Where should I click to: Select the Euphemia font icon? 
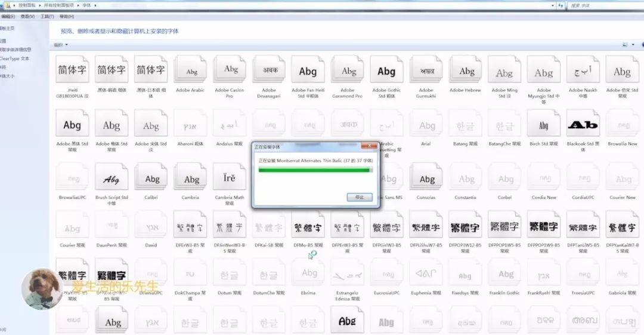click(426, 272)
